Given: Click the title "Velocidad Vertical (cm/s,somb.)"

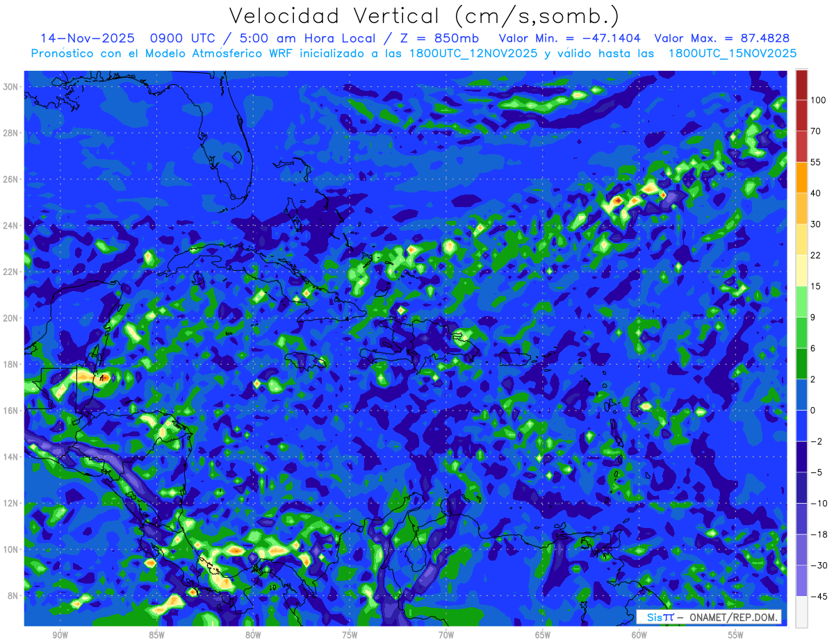Looking at the screenshot, I should tap(424, 16).
